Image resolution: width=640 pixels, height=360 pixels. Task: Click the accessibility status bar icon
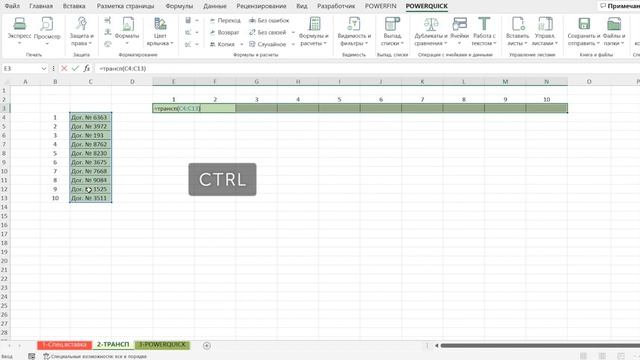pyautogui.click(x=47, y=356)
